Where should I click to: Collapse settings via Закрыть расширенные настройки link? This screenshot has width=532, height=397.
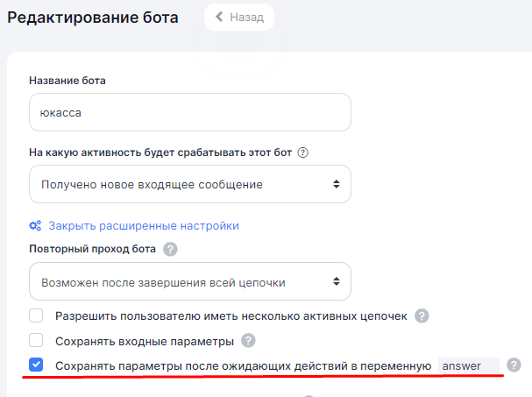tap(144, 225)
